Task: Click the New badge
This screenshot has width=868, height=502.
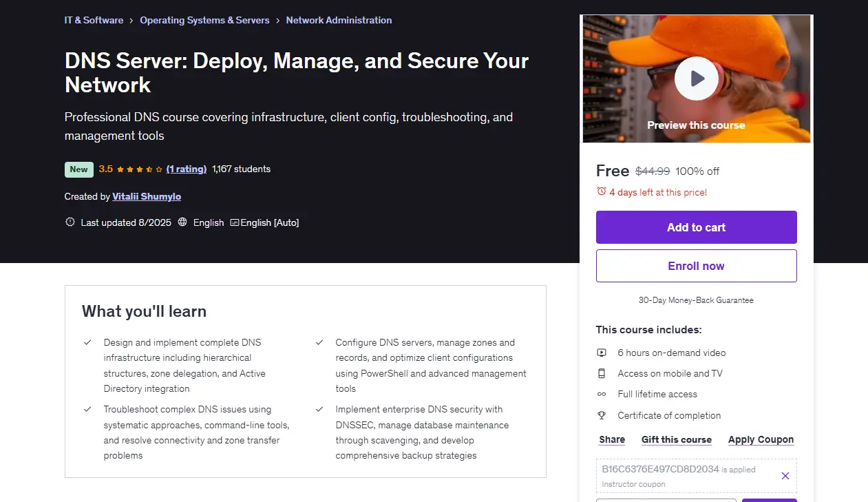Action: pos(79,169)
